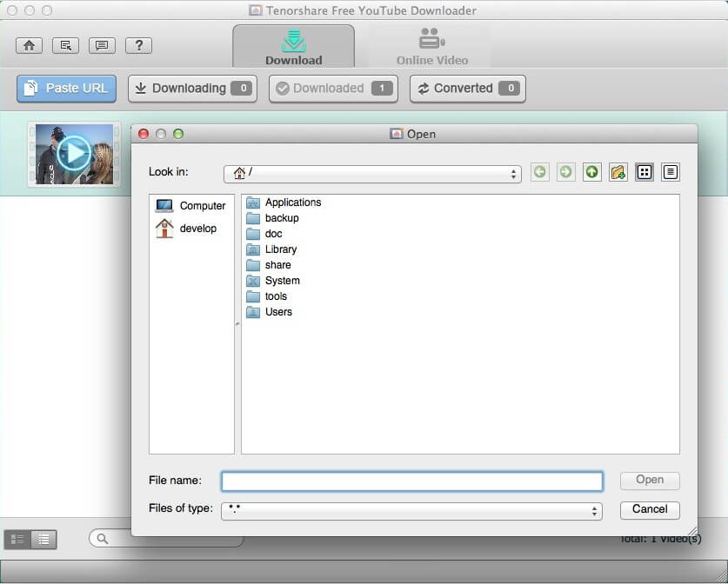Create a new folder with folder-plus icon
728x584 pixels.
(x=618, y=172)
